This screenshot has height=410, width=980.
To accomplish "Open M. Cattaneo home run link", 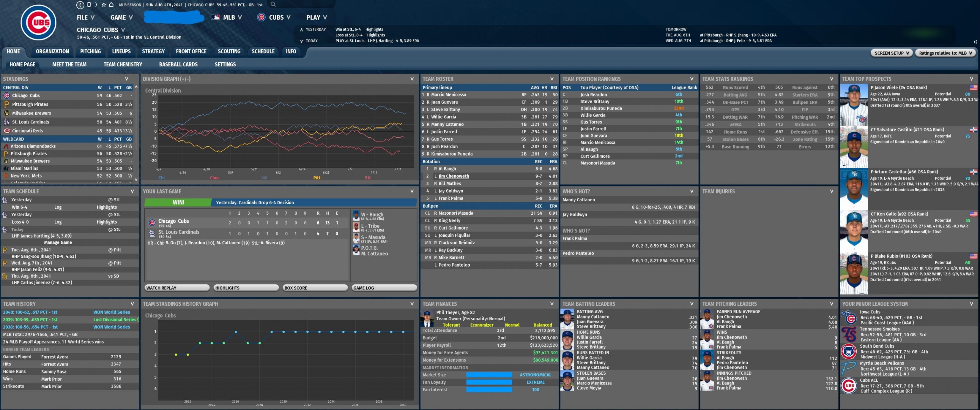I will 228,243.
